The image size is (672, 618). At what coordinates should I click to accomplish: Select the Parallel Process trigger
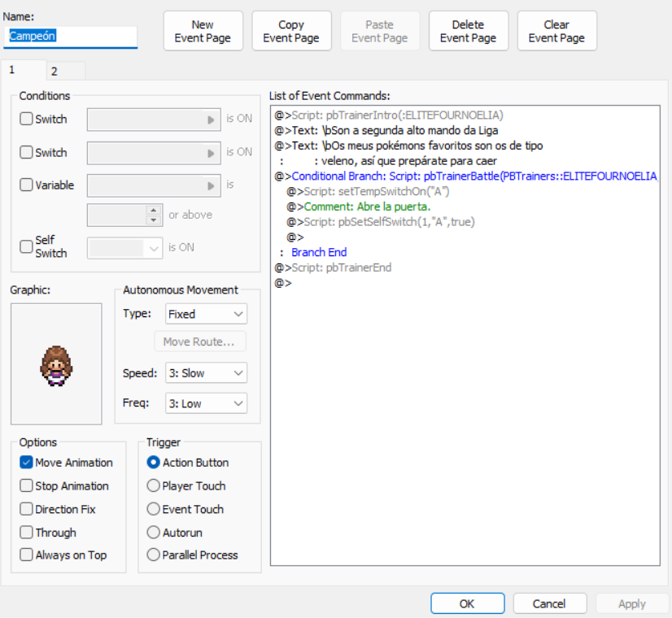coord(154,555)
